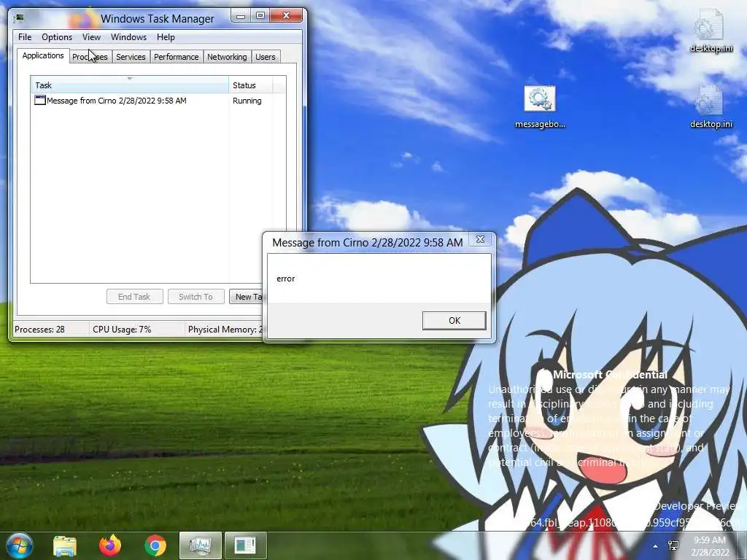Click the network icon in system tray
The width and height of the screenshot is (747, 560).
(673, 545)
